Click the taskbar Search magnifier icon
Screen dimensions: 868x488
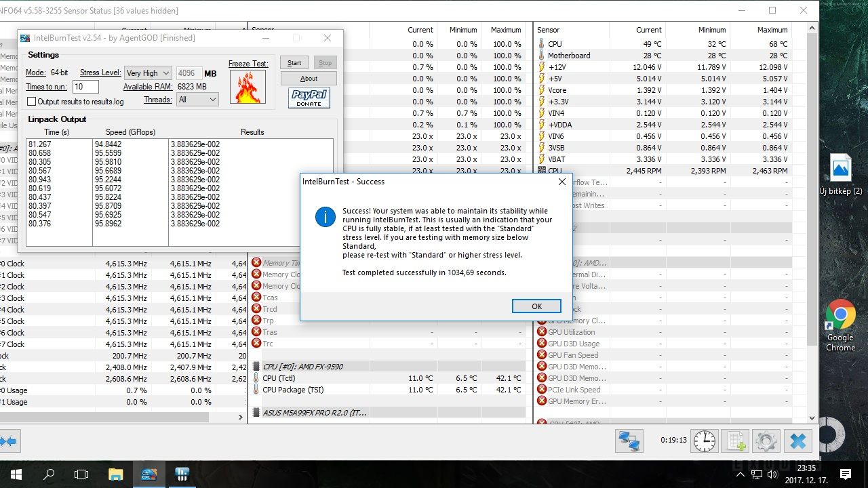coord(49,474)
